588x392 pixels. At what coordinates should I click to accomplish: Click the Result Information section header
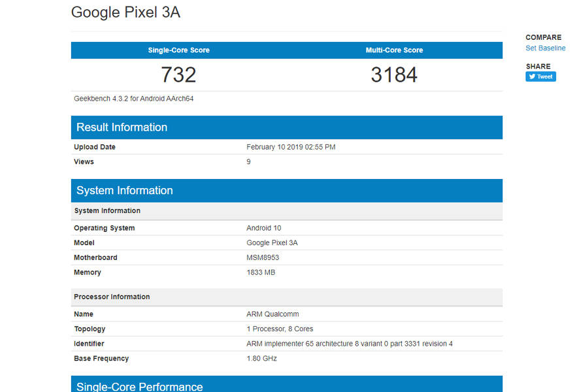121,127
